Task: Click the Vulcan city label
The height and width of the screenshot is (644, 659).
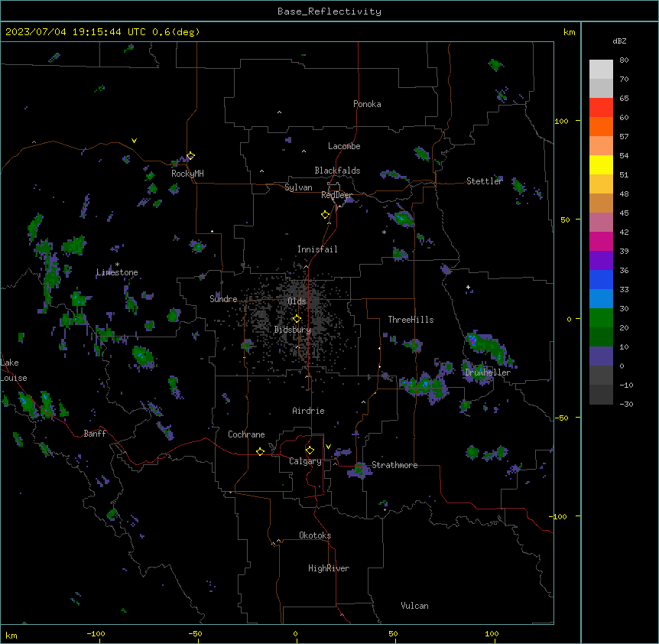Action: click(x=414, y=606)
